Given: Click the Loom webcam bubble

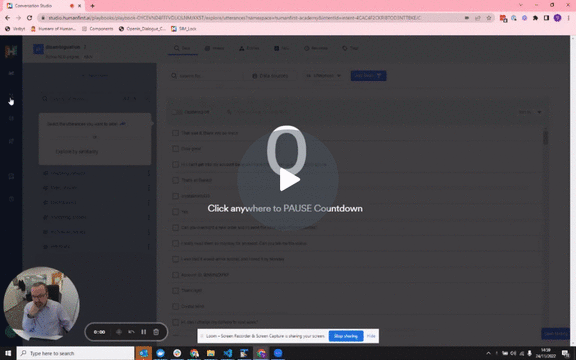Looking at the screenshot, I should pos(42,304).
